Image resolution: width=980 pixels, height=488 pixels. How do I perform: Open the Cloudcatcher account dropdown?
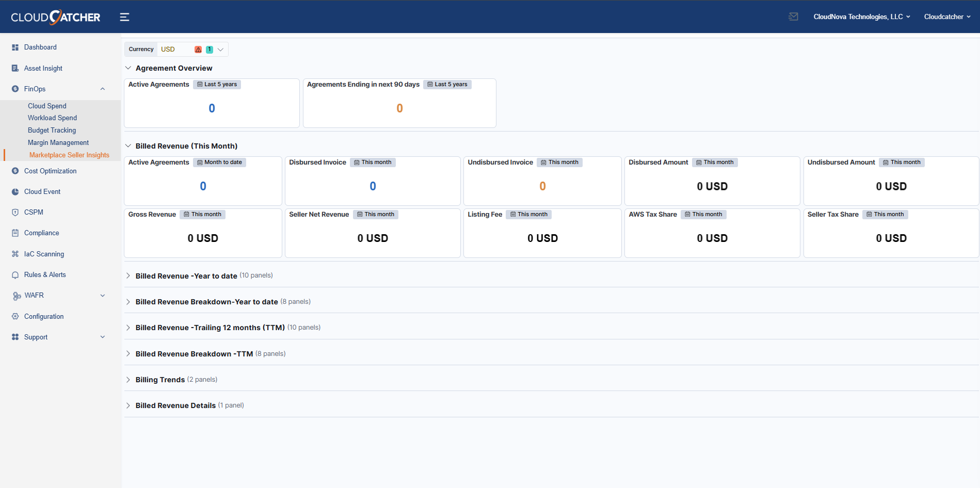(947, 16)
